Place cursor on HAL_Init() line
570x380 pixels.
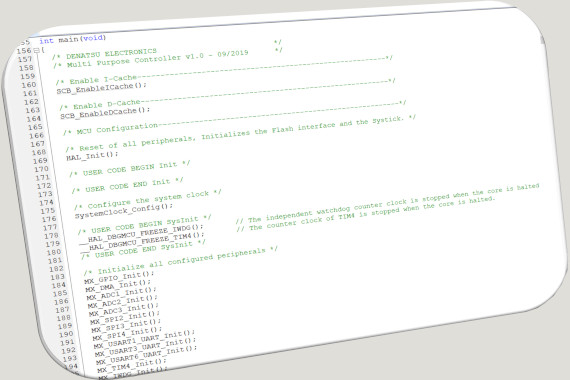[92, 156]
